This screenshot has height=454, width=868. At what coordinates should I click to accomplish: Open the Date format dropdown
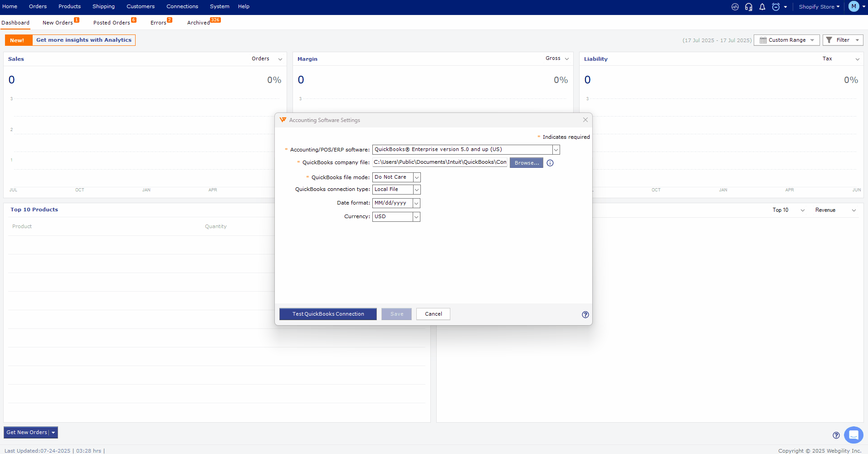[396, 203]
